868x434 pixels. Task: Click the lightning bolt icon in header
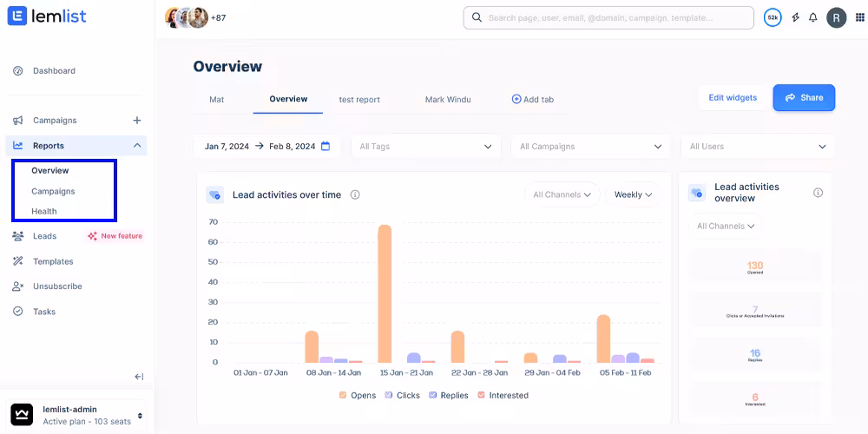[795, 17]
